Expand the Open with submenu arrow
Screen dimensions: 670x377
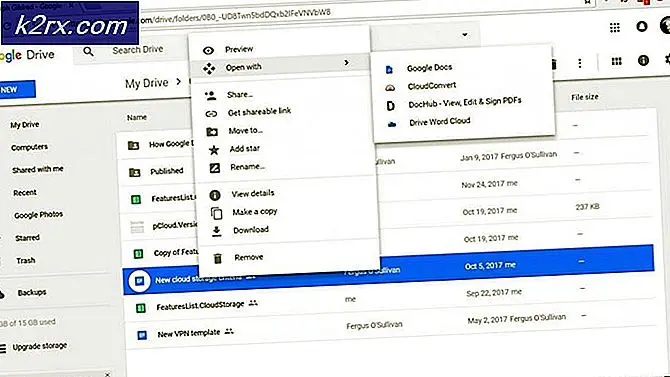[347, 63]
